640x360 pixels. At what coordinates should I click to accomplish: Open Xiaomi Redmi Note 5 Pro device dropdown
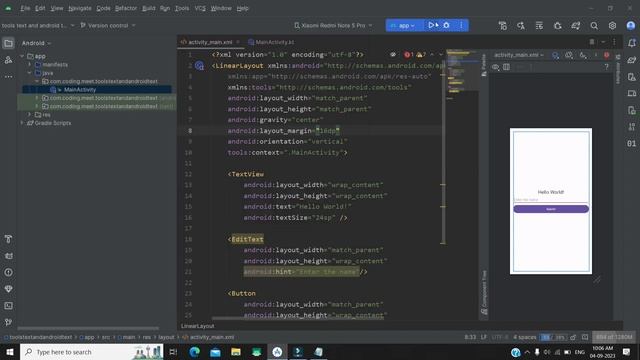(x=333, y=25)
